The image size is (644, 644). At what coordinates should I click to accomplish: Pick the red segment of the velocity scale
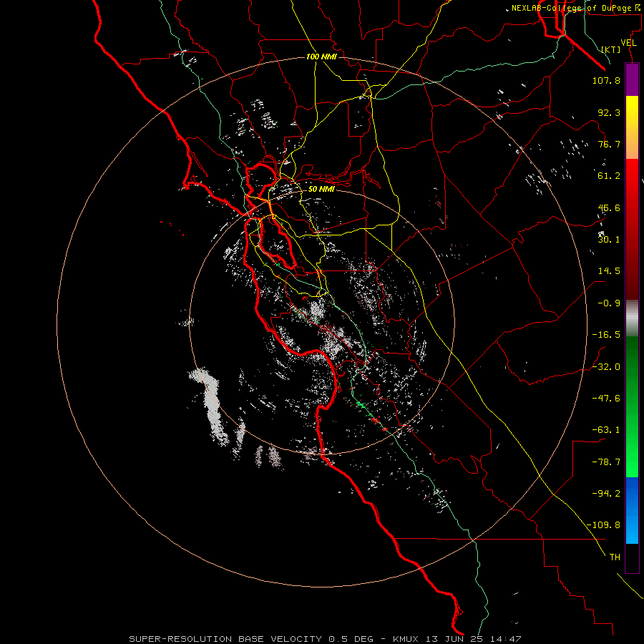pos(632,229)
